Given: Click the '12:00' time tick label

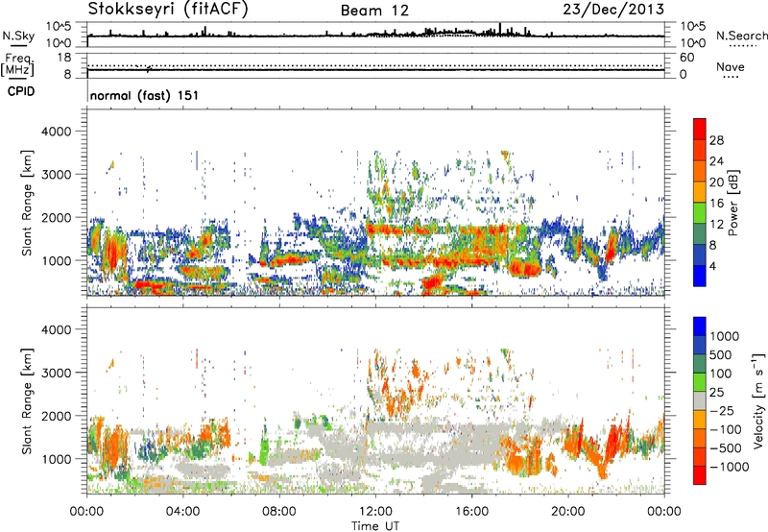Looking at the screenshot, I should (375, 512).
